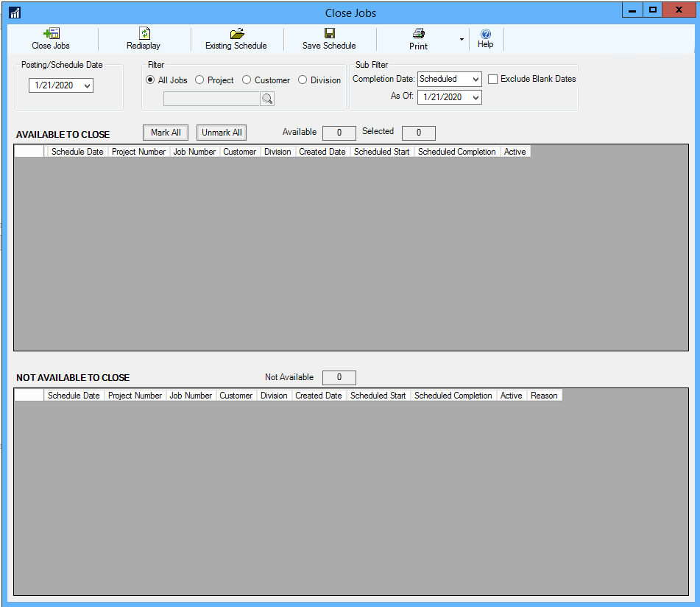Choose the Customer filter option
Image resolution: width=700 pixels, height=607 pixels.
point(247,80)
